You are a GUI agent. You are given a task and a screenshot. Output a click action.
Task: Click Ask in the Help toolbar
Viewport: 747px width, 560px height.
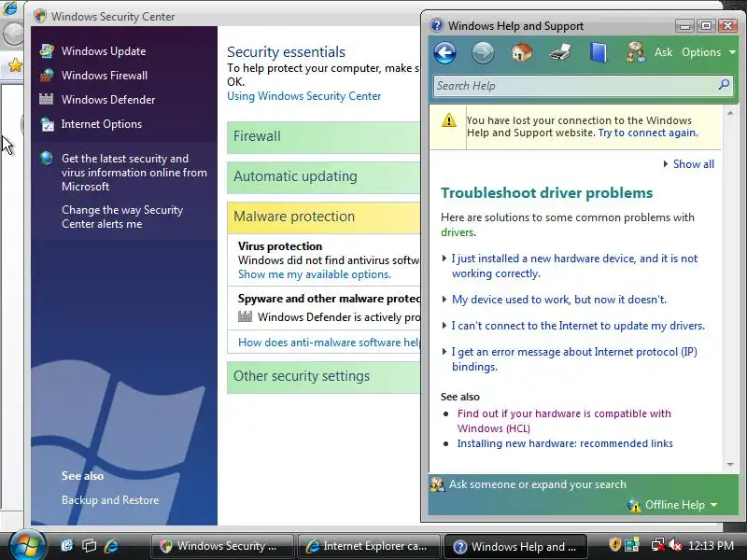tap(663, 52)
